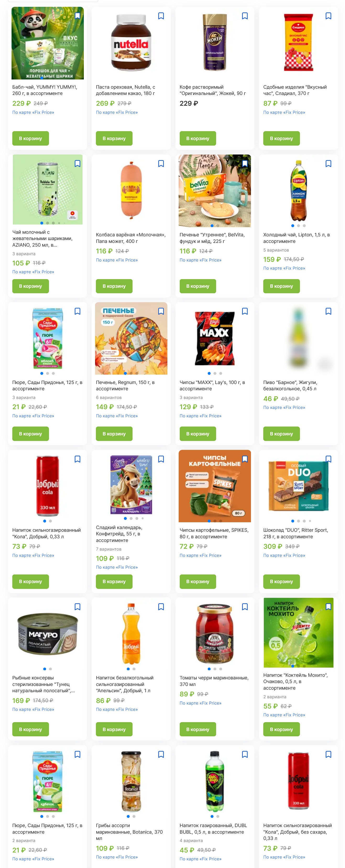Add BelVita cookies to cart

tap(198, 286)
